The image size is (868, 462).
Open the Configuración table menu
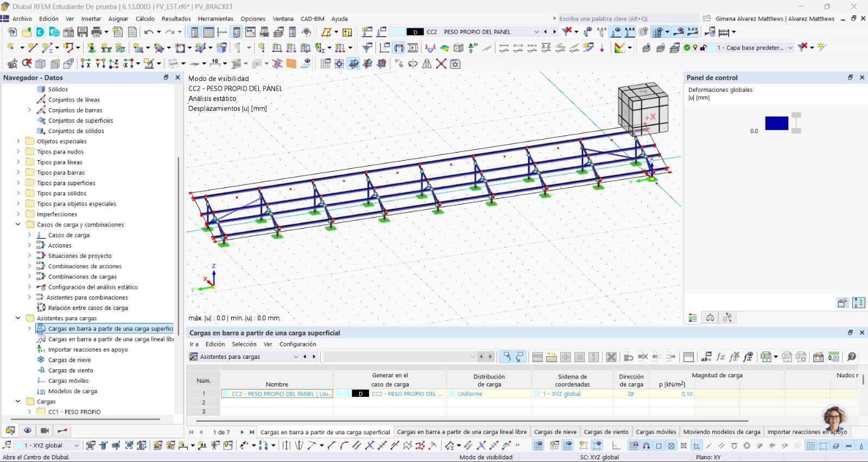point(297,344)
